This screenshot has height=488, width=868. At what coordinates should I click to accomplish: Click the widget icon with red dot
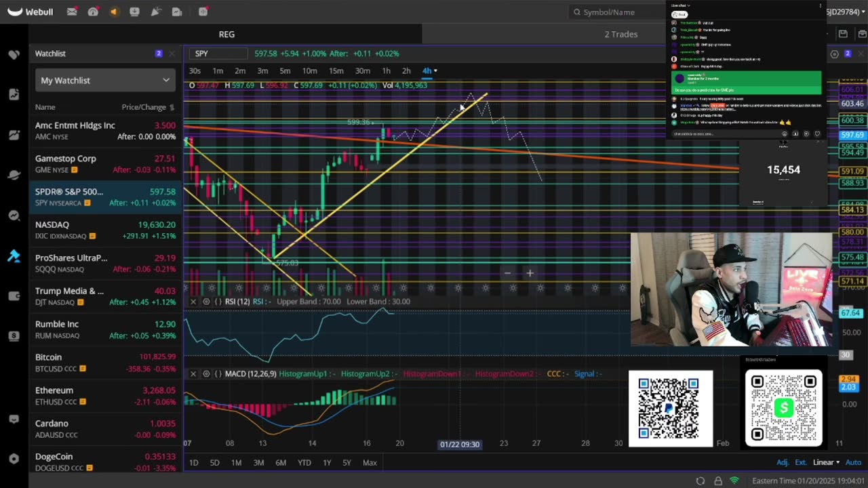tap(203, 12)
